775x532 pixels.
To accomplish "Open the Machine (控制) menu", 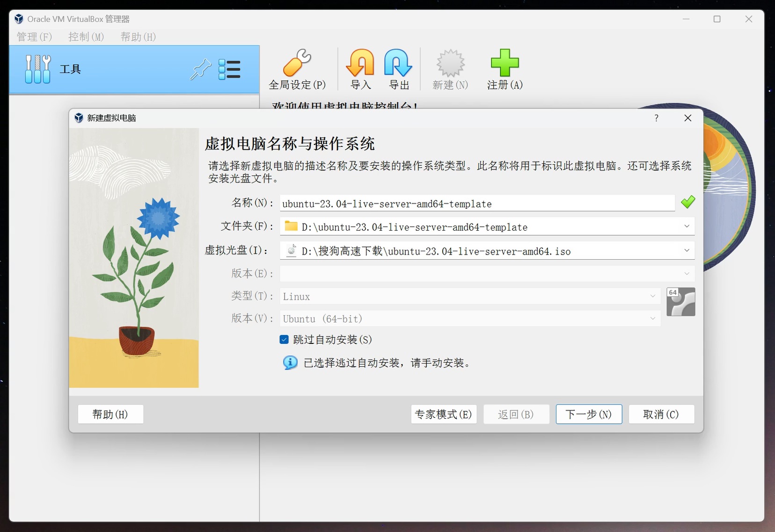I will 86,37.
